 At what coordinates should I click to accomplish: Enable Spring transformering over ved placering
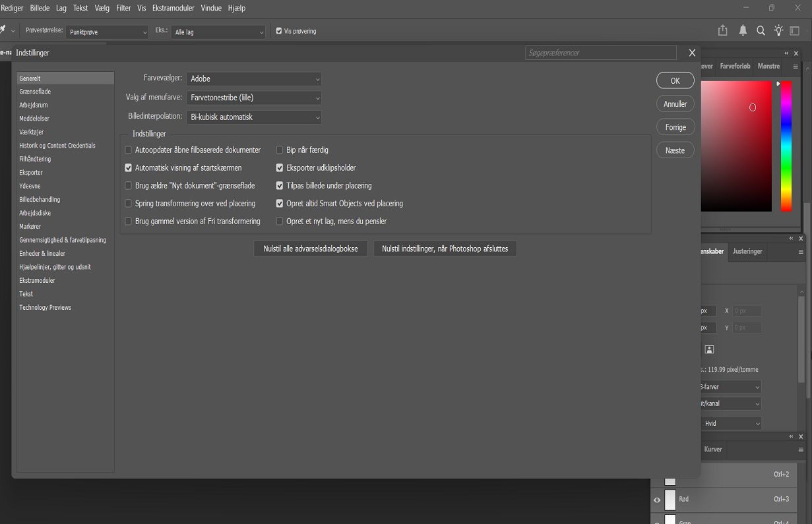[129, 204]
